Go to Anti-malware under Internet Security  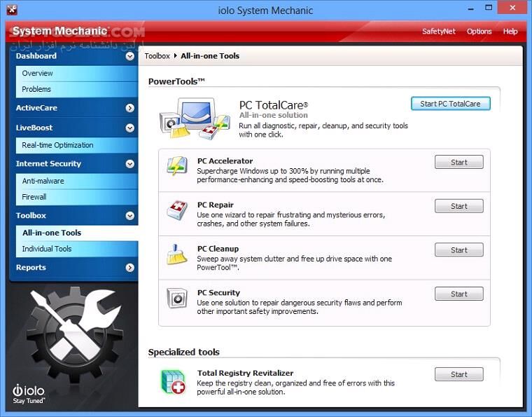click(43, 181)
